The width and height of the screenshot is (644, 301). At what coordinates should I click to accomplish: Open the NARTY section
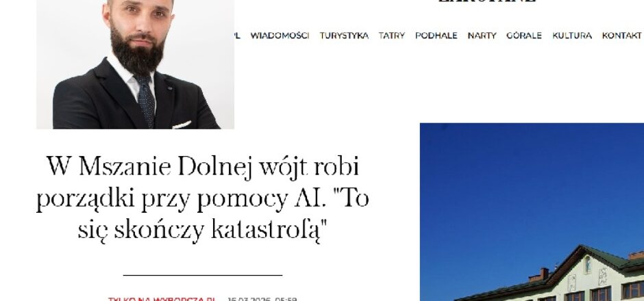point(482,36)
